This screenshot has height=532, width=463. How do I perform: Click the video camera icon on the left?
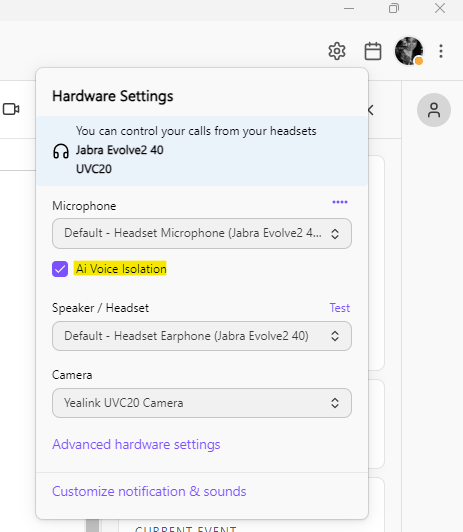tap(11, 109)
